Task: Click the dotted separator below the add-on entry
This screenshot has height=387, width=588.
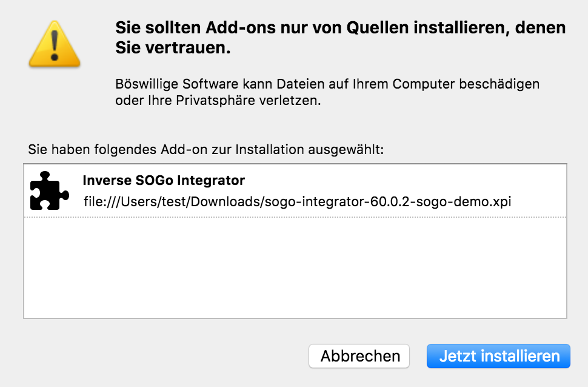Action: click(x=295, y=217)
